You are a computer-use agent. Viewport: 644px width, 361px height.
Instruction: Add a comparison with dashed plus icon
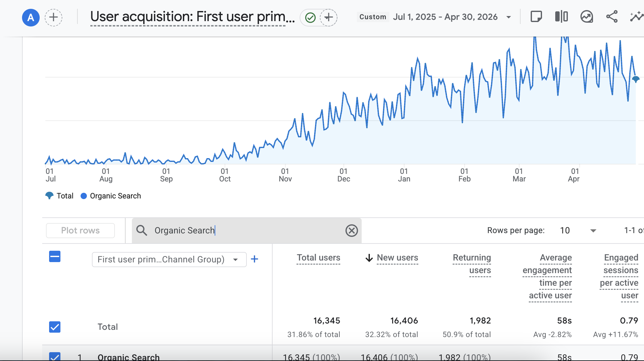[54, 17]
